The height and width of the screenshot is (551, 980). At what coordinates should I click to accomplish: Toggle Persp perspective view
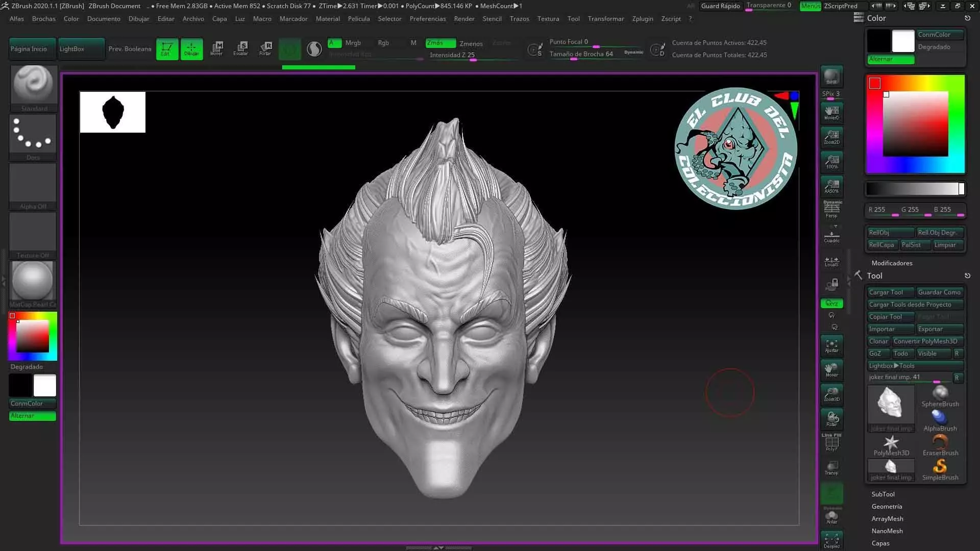pos(831,210)
